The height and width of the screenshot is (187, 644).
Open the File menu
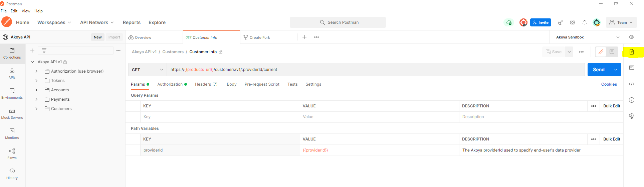tap(4, 11)
